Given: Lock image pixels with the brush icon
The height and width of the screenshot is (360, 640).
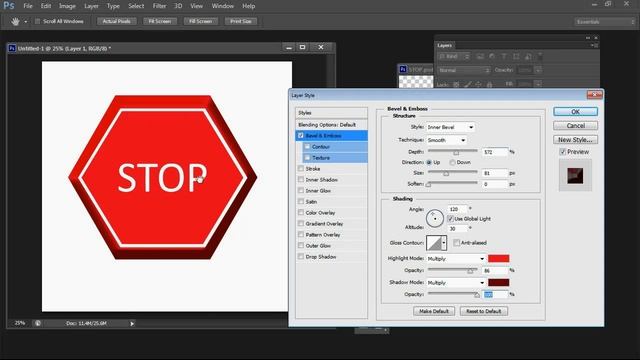Looking at the screenshot, I should click(x=467, y=84).
